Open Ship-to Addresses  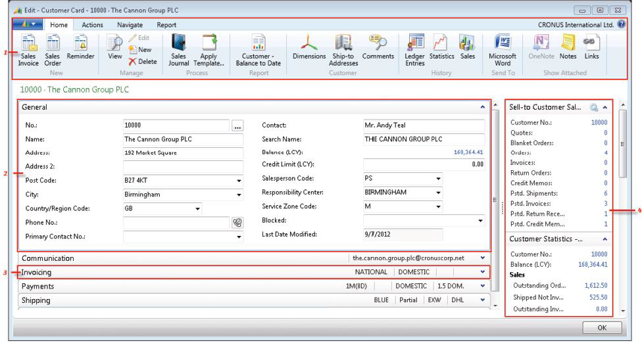tap(343, 50)
